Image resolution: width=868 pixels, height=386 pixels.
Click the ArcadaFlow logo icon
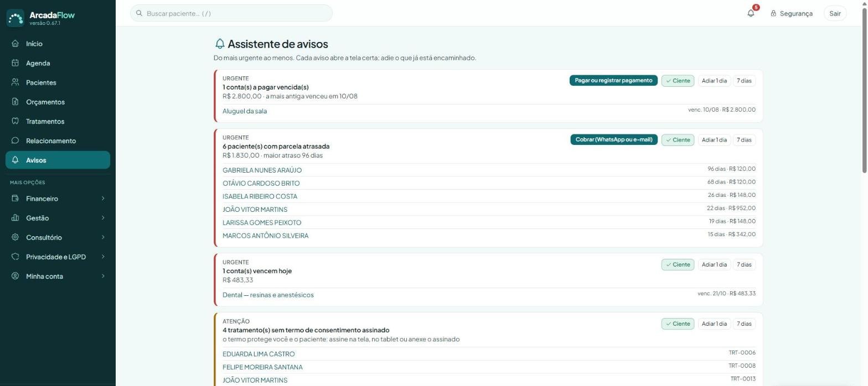[x=15, y=18]
